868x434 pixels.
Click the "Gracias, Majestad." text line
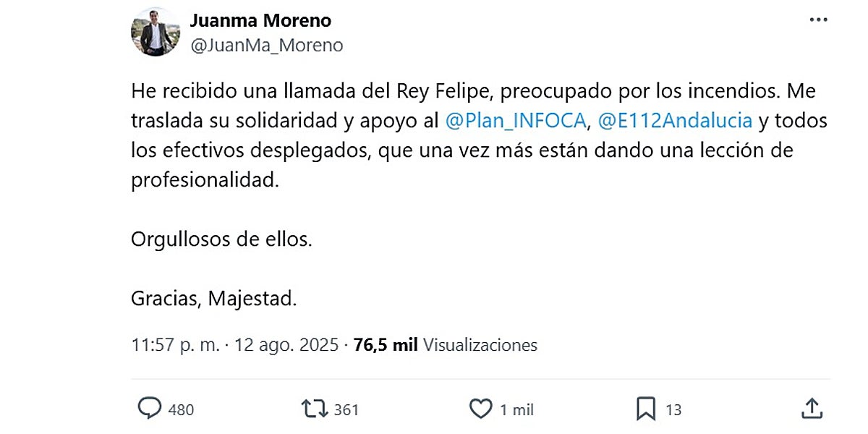[x=213, y=298]
